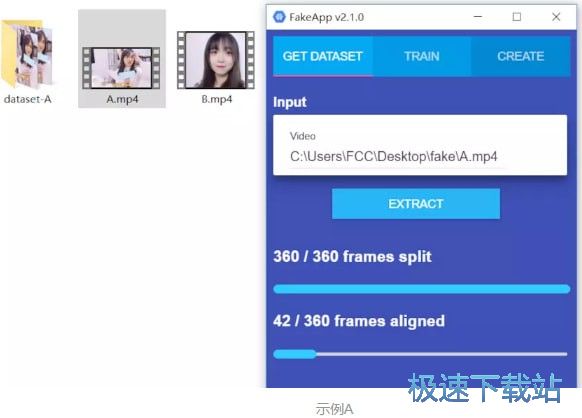Click the frames split progress bar

click(422, 289)
